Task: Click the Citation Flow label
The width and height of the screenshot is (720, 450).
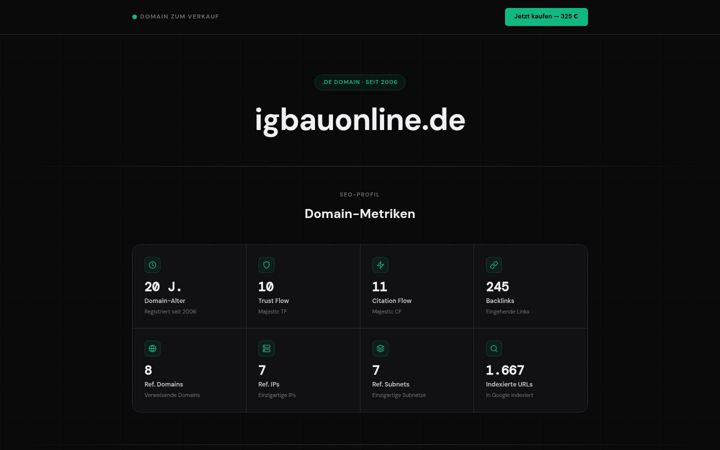Action: coord(392,301)
